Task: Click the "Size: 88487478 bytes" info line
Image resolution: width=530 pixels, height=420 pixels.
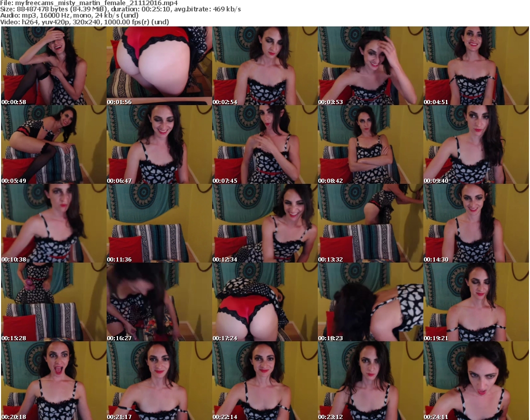Action: [121, 9]
